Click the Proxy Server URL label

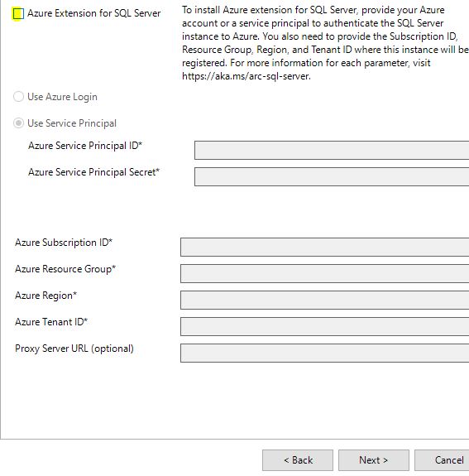click(74, 349)
